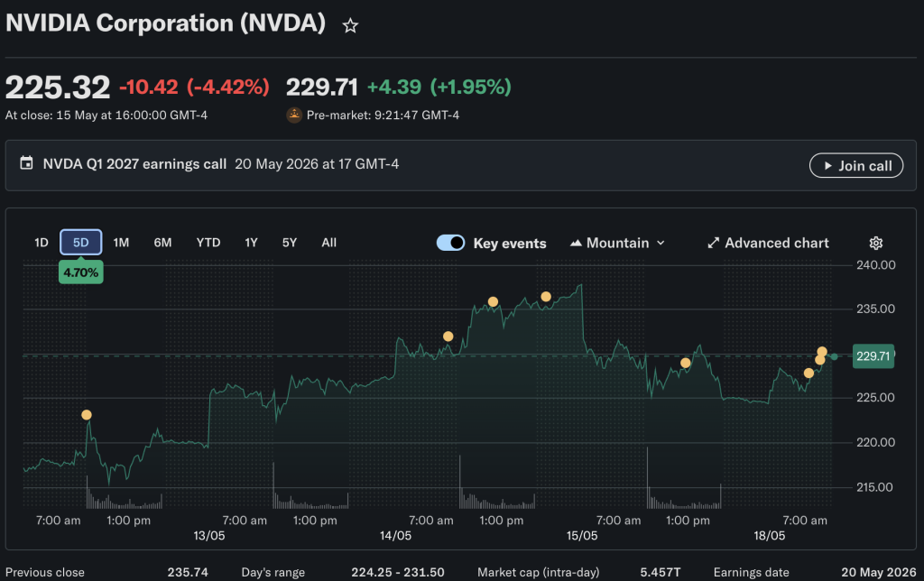Click the key event marker before 15/05 peak
The height and width of the screenshot is (581, 924).
click(546, 297)
